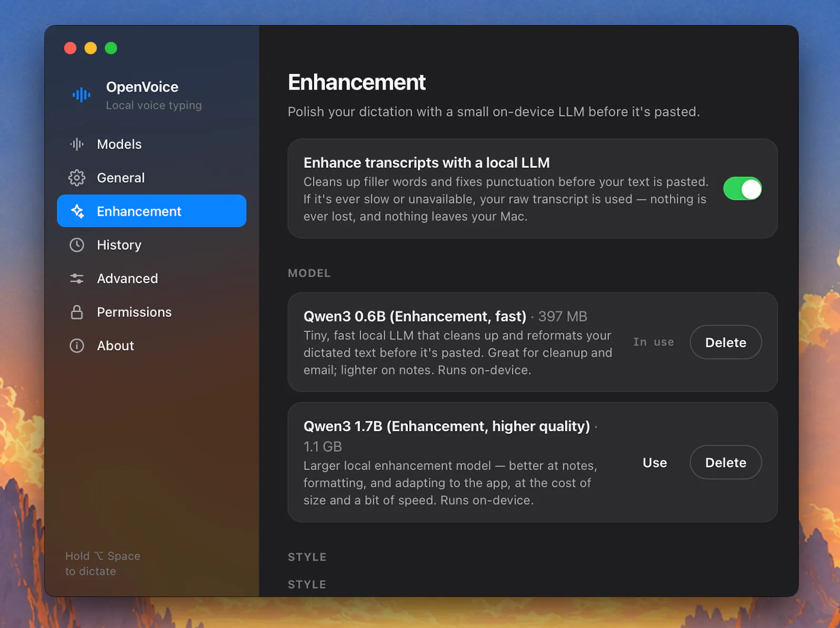Delete the Qwen3 1.7B model
The width and height of the screenshot is (840, 628).
[x=726, y=462]
